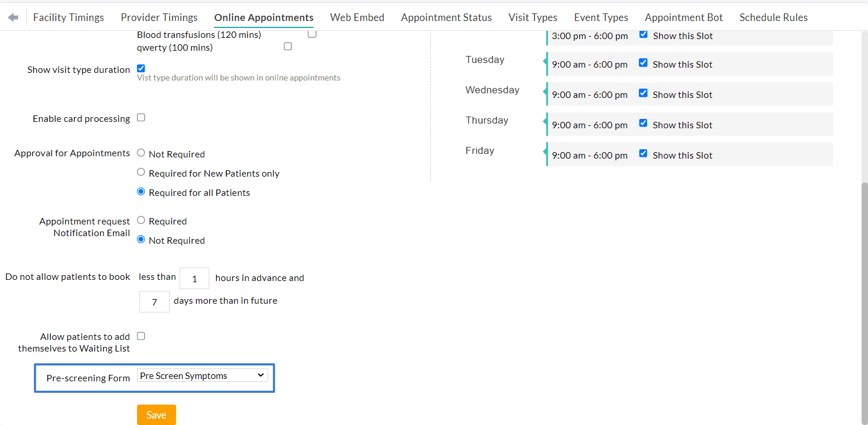View the Schedule Rules tab

(x=774, y=17)
